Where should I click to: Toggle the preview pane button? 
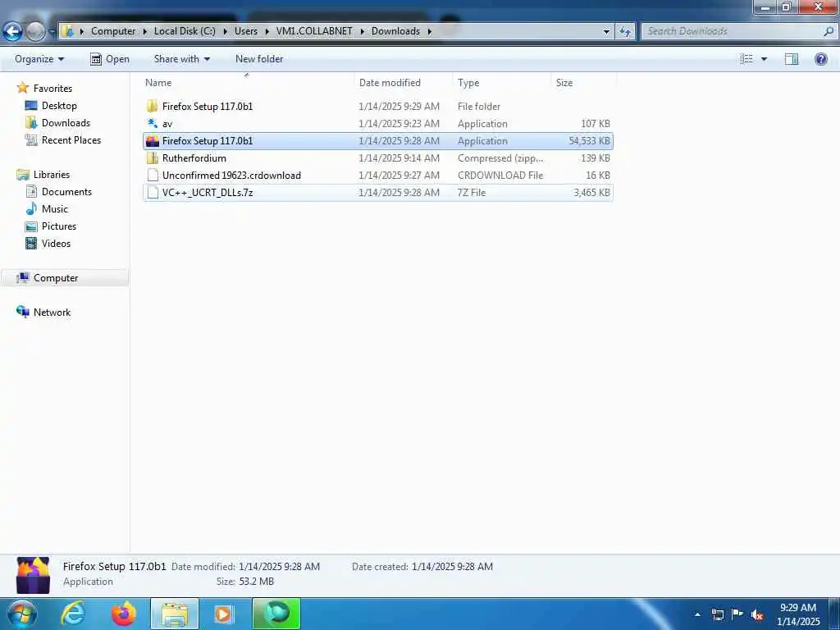(792, 59)
